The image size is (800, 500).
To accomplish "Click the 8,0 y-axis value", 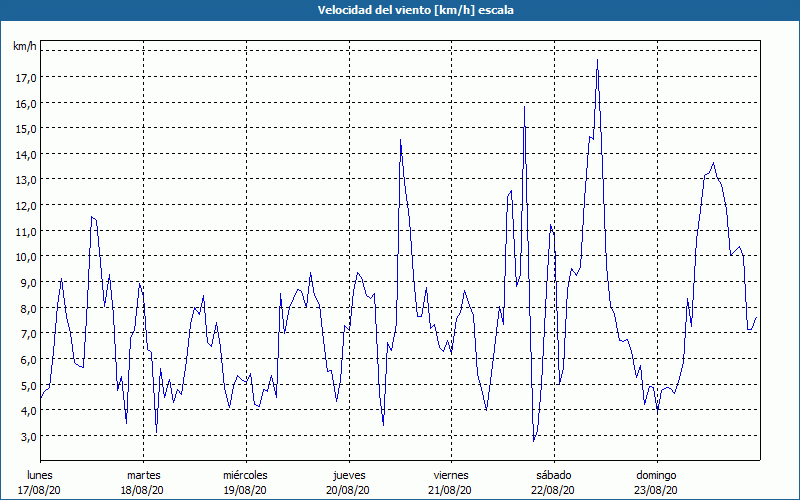I will click(x=28, y=308).
